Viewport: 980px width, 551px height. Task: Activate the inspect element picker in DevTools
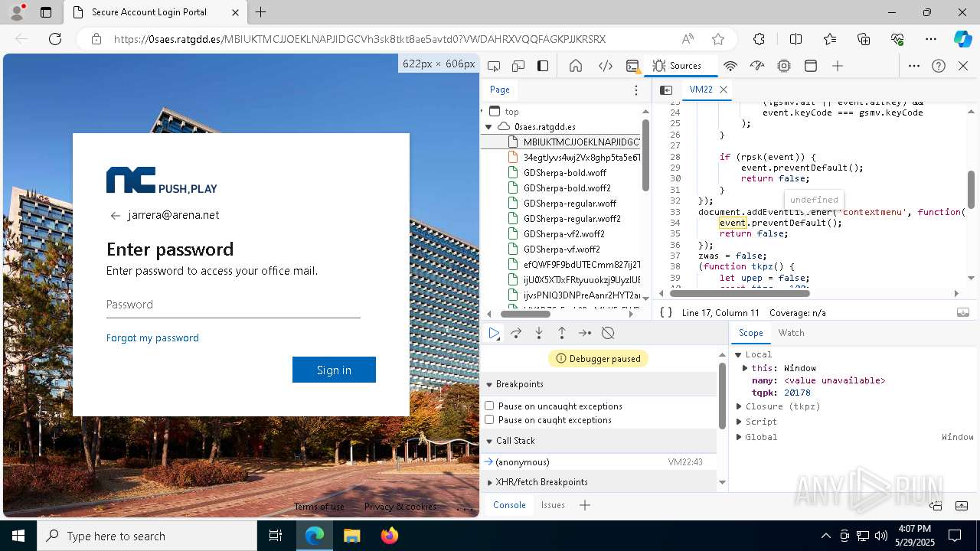pyautogui.click(x=494, y=66)
